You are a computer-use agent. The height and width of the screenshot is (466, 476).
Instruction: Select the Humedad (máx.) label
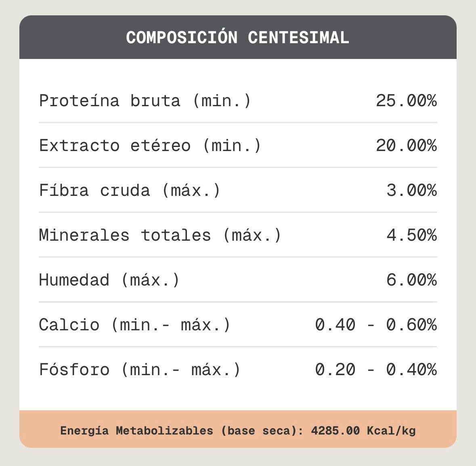tap(109, 280)
